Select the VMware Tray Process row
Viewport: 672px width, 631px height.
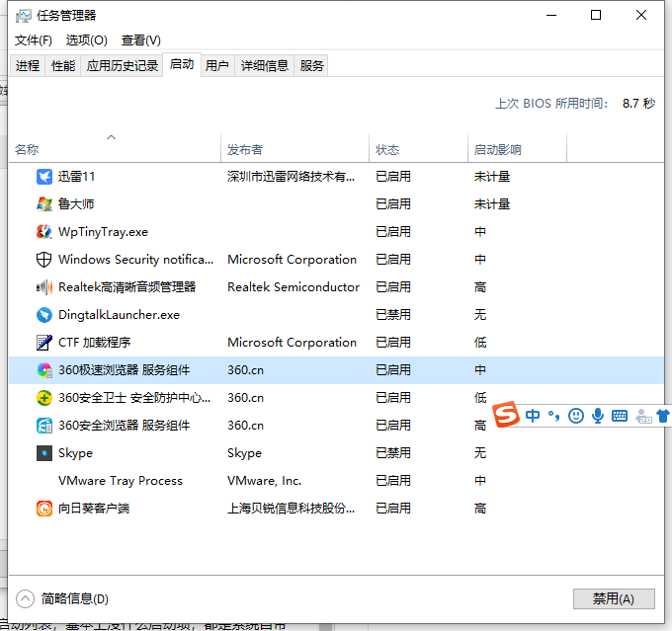tap(121, 481)
